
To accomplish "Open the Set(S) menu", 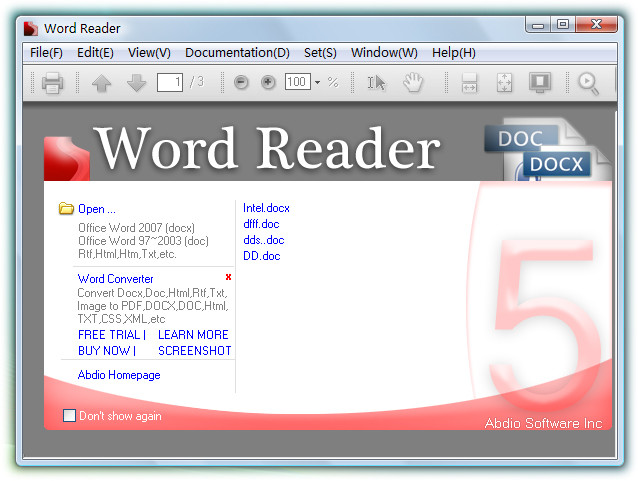I will [x=320, y=53].
